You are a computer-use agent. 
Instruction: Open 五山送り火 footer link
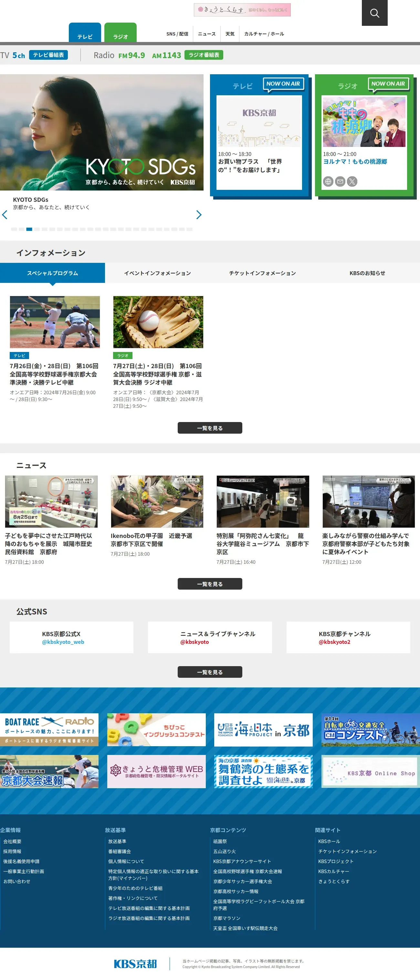224,851
